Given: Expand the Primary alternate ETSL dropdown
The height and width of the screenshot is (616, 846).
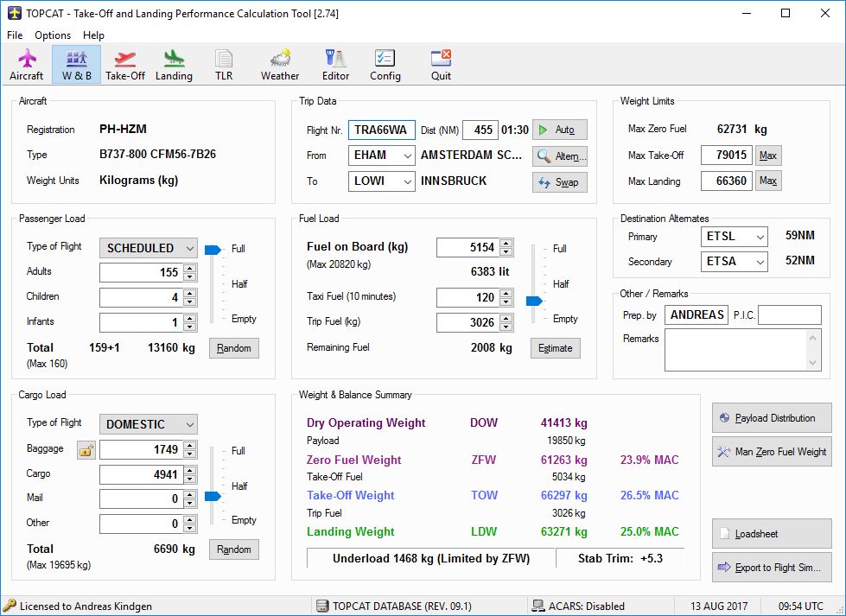Looking at the screenshot, I should click(760, 237).
